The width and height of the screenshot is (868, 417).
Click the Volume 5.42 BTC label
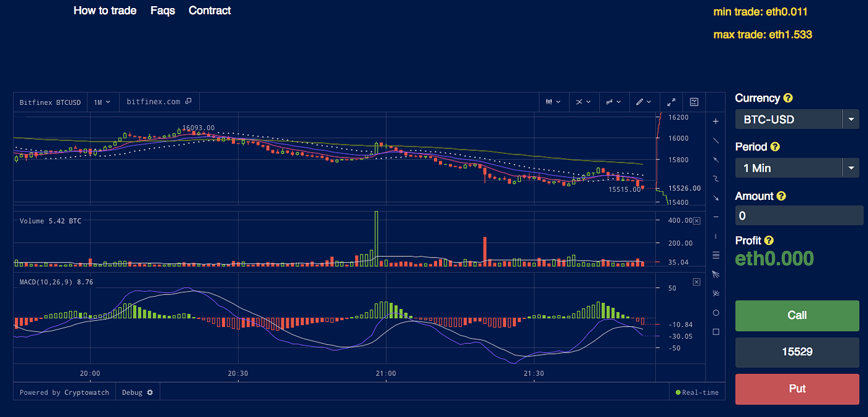click(50, 221)
